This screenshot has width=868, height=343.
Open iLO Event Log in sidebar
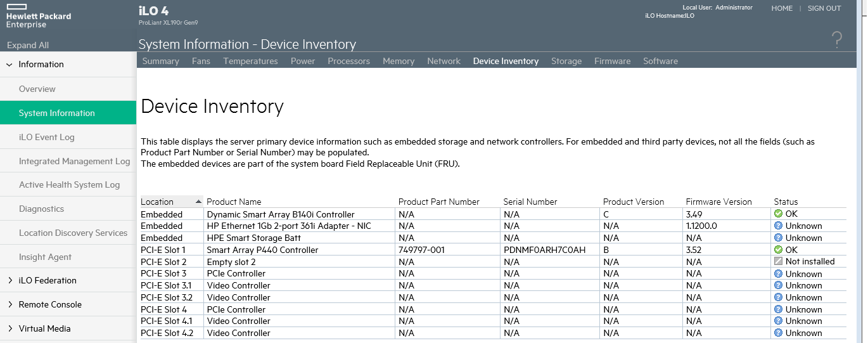tap(47, 137)
